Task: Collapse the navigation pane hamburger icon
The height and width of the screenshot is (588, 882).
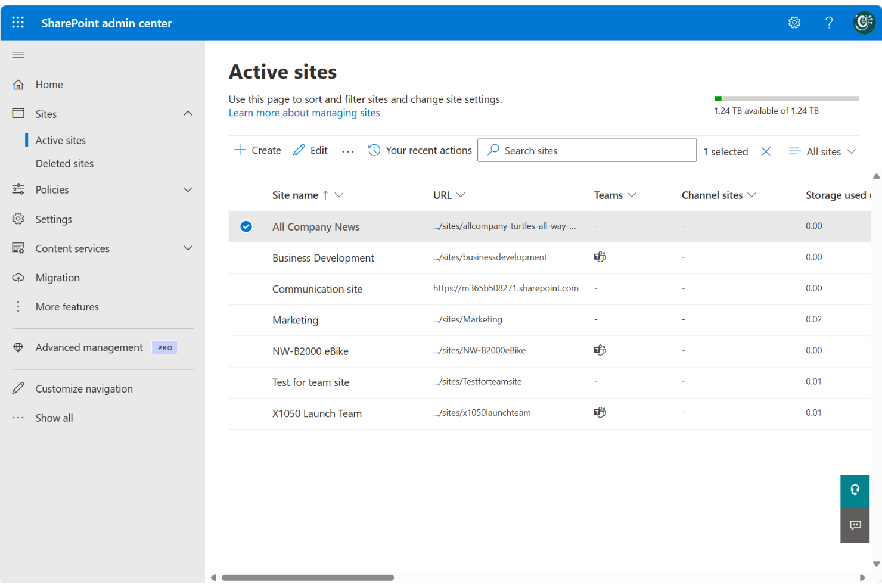Action: (18, 54)
